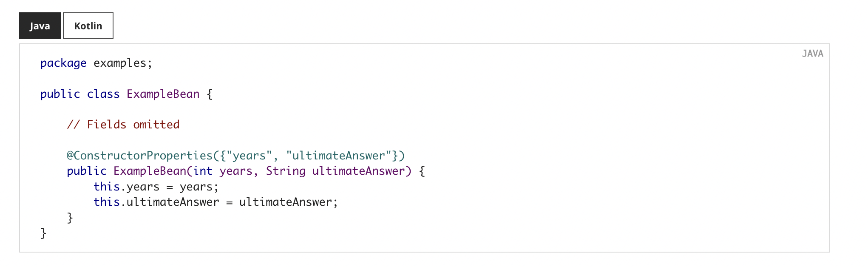
Task: Click the public keyword before class
Action: (x=60, y=94)
